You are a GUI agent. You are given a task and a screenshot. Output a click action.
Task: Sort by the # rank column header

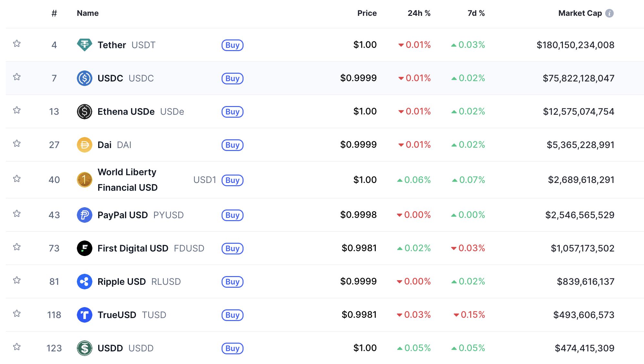54,13
